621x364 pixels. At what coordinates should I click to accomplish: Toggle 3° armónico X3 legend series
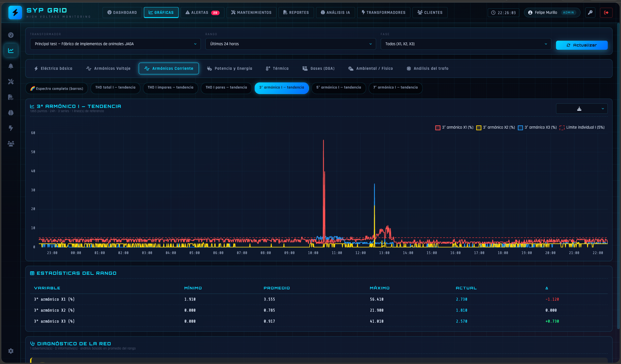pos(537,127)
